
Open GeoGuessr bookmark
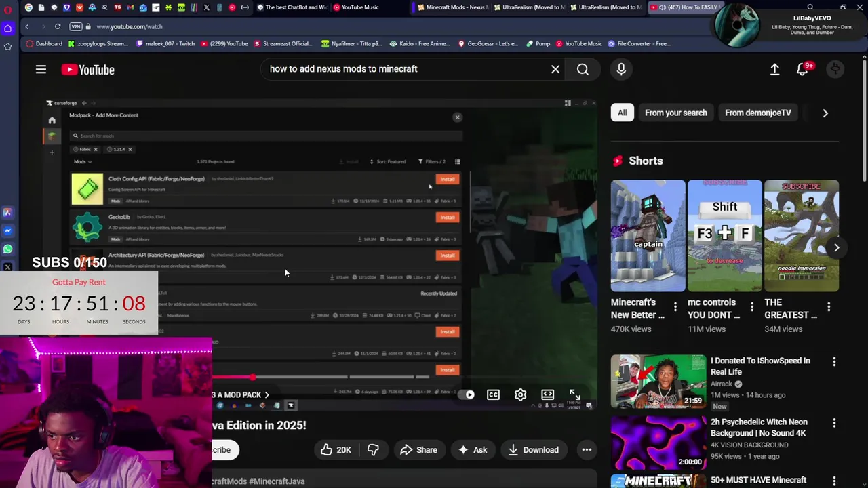[488, 43]
